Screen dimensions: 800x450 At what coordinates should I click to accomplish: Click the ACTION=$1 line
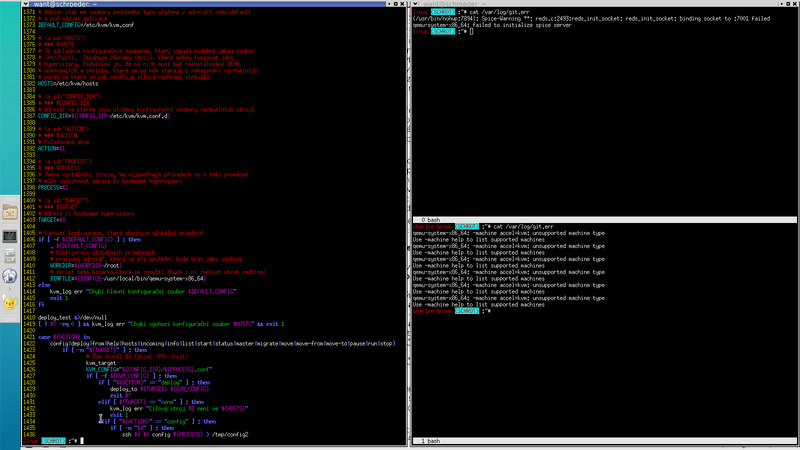tap(52, 149)
